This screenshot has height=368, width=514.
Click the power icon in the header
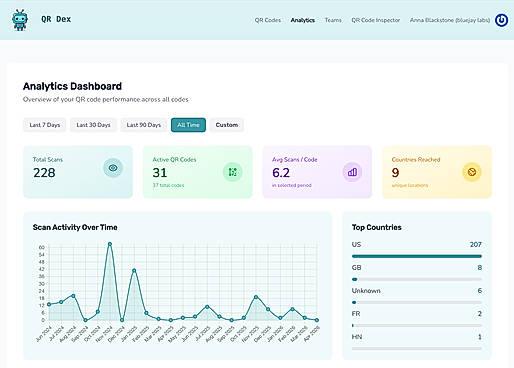(x=501, y=20)
